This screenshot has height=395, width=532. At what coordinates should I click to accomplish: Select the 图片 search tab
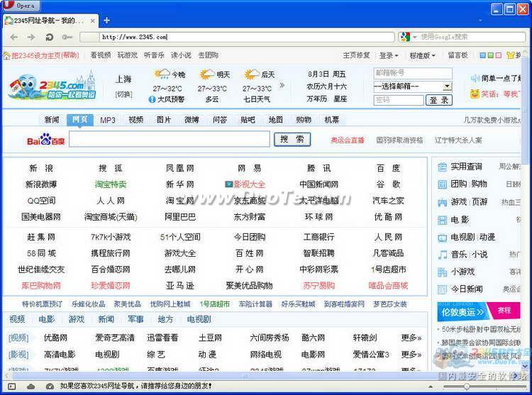(164, 120)
